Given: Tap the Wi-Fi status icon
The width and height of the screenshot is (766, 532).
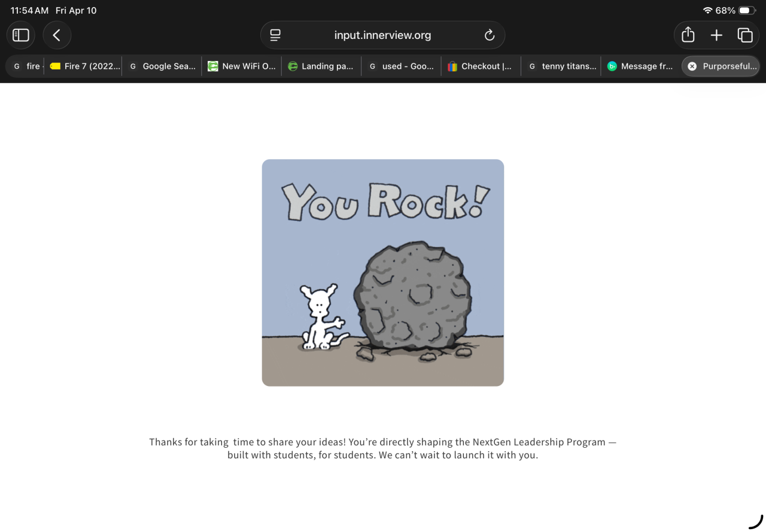Looking at the screenshot, I should coord(708,11).
